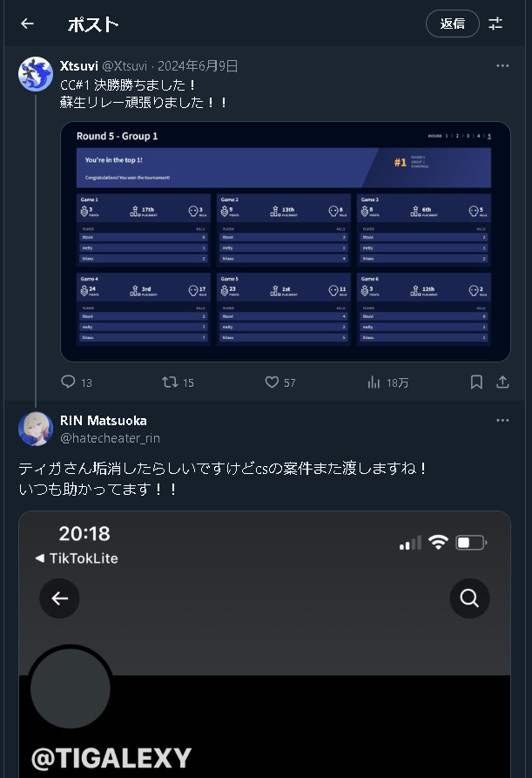Open the RIN Matsuoka display name

(x=103, y=421)
